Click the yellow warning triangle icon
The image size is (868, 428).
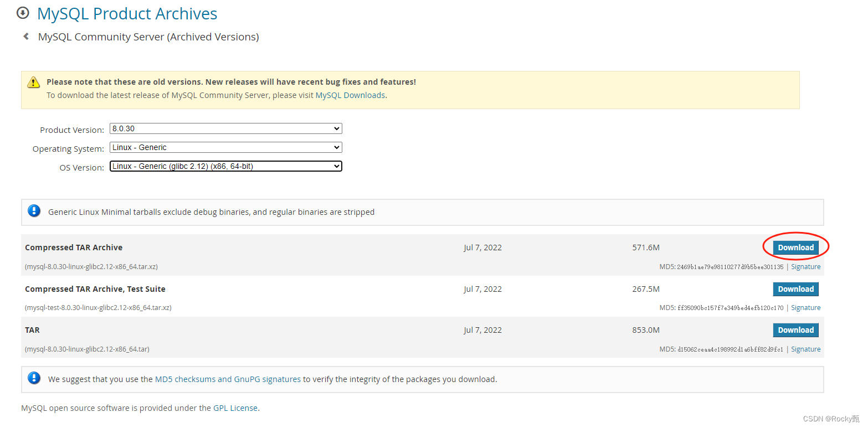pos(34,82)
